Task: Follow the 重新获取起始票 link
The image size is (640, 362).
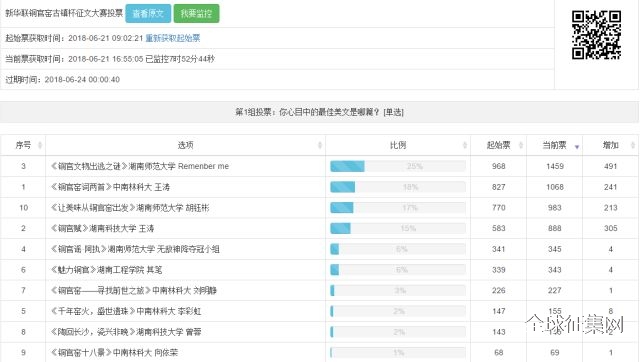Action: tap(173, 38)
